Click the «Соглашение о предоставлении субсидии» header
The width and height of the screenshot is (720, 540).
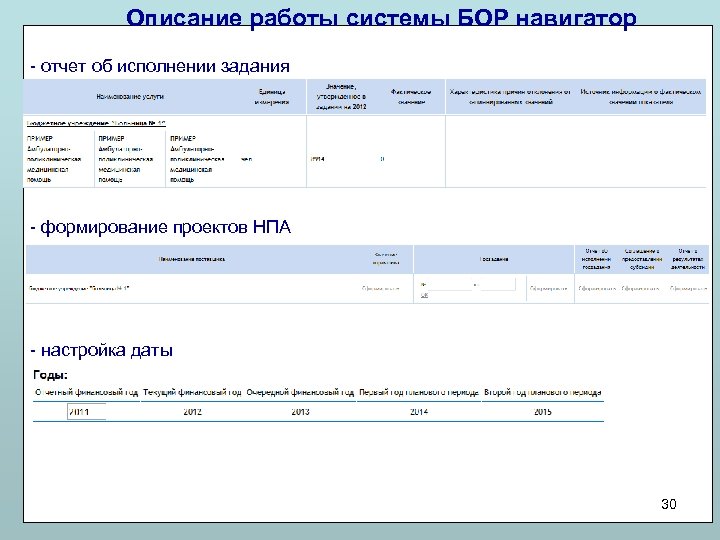coord(642,259)
